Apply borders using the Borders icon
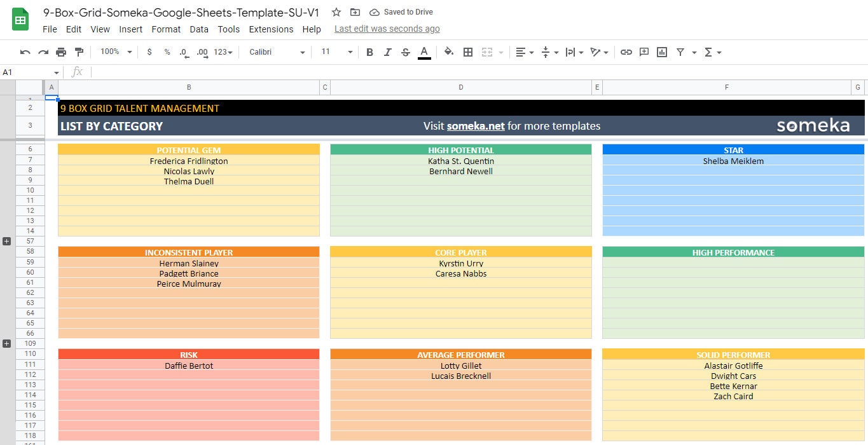 click(468, 51)
